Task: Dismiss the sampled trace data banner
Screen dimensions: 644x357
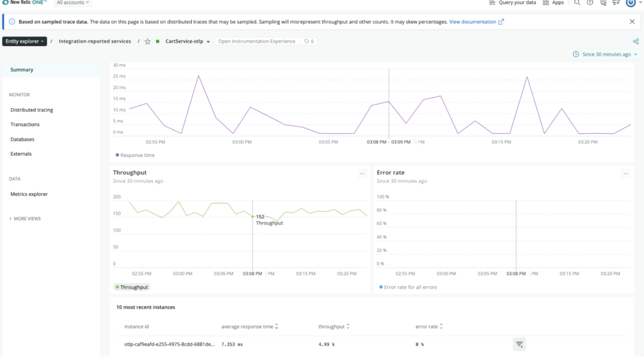Action: pyautogui.click(x=632, y=21)
